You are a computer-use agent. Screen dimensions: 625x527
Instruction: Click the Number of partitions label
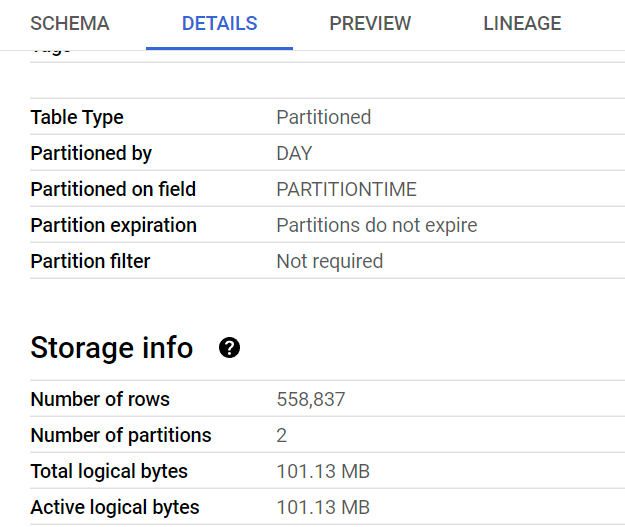[121, 435]
